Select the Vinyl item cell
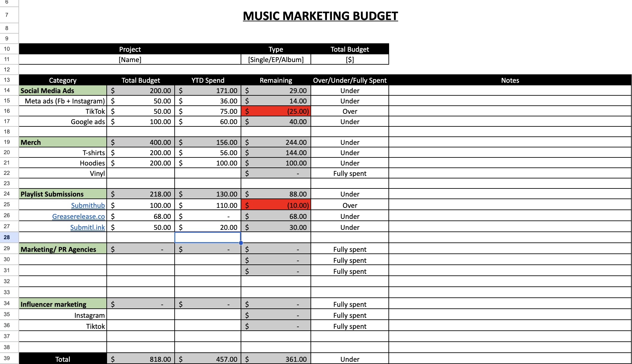Viewport: 632px width, 364px height. (x=62, y=173)
